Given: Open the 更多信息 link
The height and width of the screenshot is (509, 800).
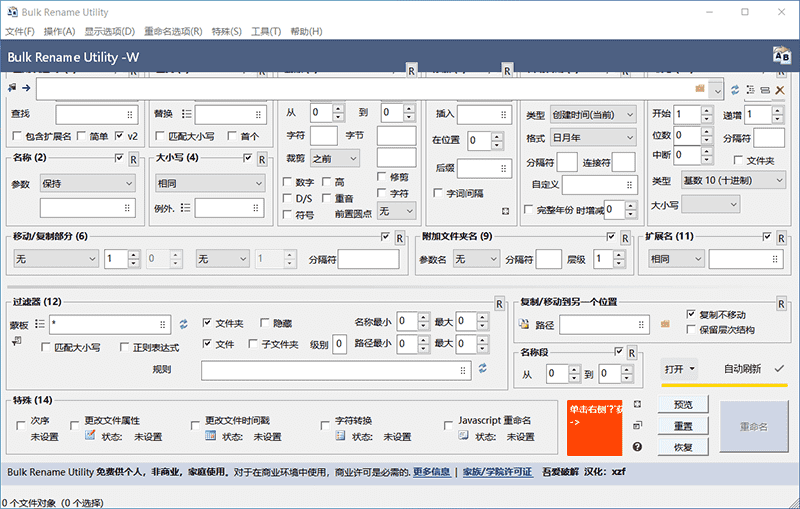Looking at the screenshot, I should click(431, 472).
